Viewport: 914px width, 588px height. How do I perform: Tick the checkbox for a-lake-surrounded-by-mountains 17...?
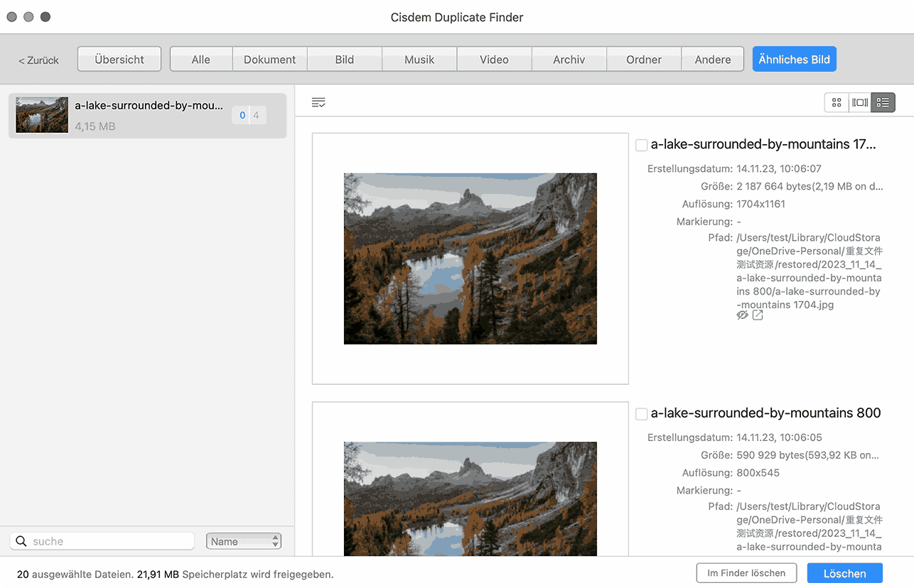tap(641, 145)
